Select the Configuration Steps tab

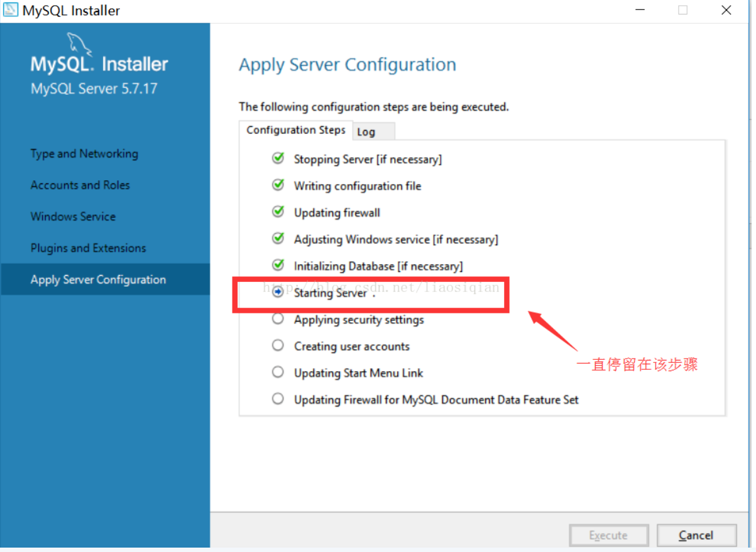[x=296, y=130]
